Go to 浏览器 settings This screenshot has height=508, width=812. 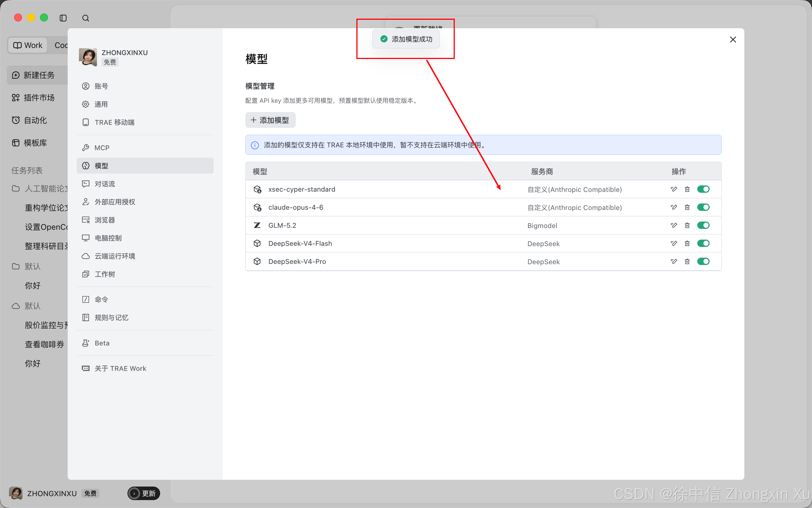click(145, 220)
